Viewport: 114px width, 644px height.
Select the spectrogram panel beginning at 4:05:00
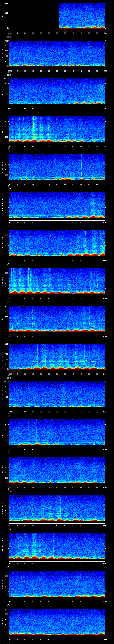(57, 54)
